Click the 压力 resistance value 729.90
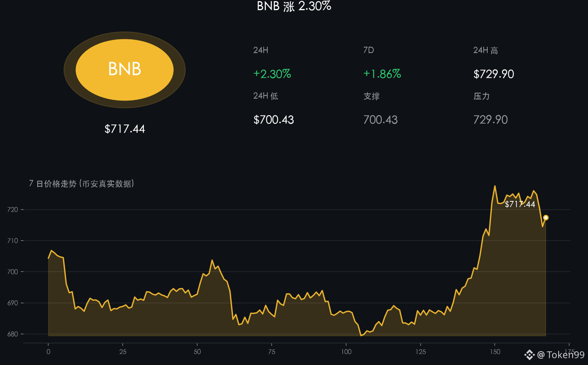The width and height of the screenshot is (588, 365). pyautogui.click(x=490, y=120)
